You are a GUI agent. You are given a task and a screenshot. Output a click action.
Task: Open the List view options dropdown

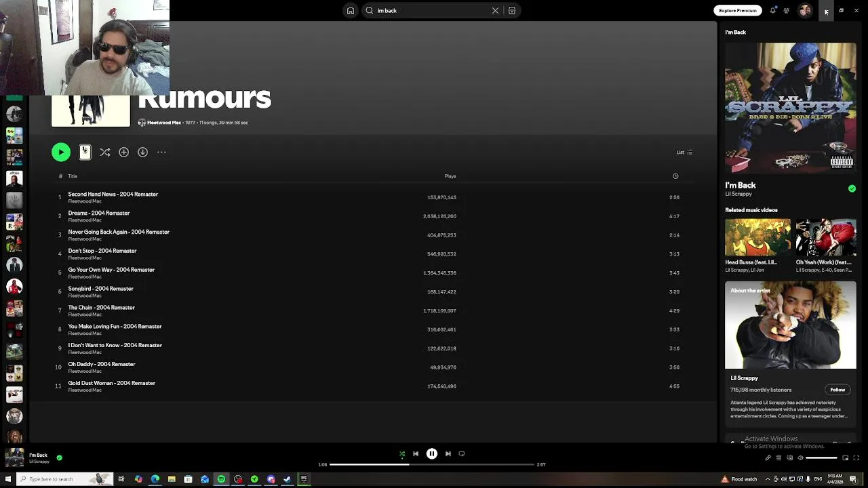pyautogui.click(x=684, y=152)
